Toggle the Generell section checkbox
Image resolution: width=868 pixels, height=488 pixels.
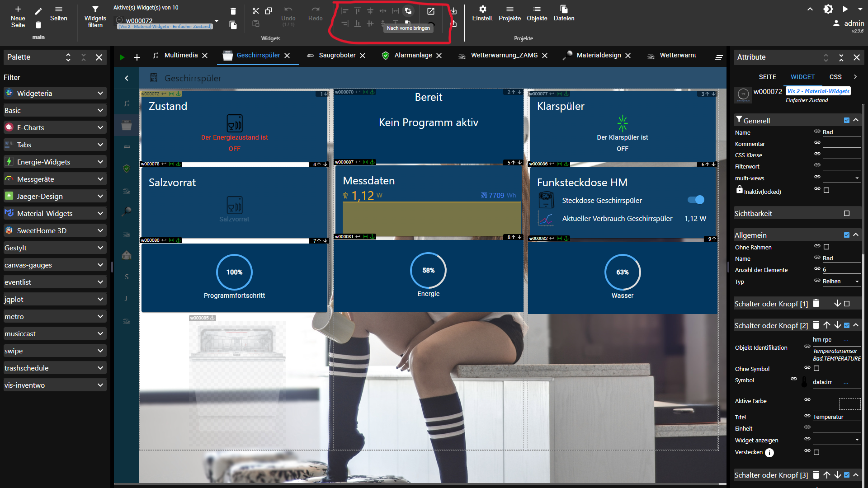click(847, 120)
